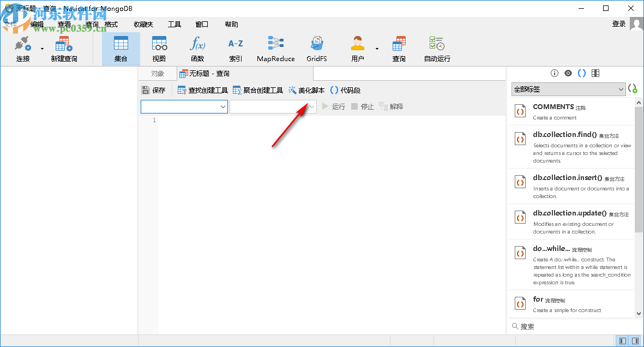Click the Save (保存) button

pos(154,90)
